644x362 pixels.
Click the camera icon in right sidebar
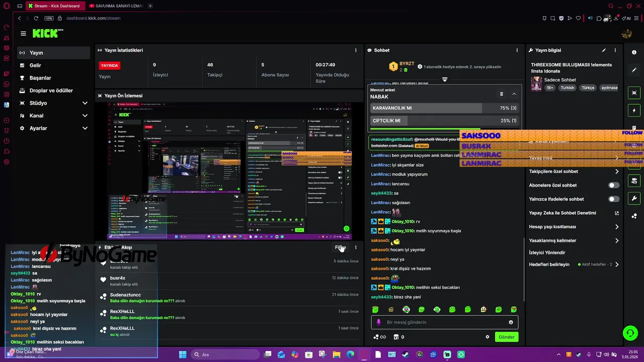(x=634, y=180)
